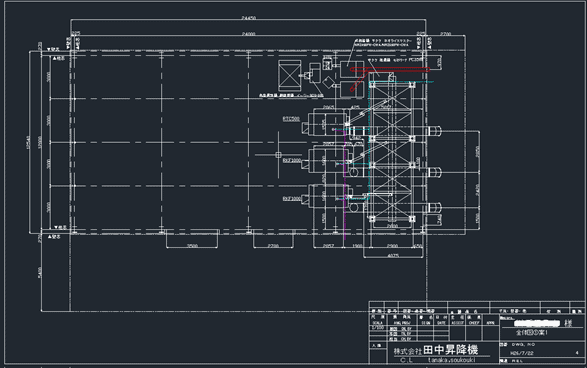Select the diamond-shaped symbol near top equipment
587x368 pixels.
(x=328, y=82)
